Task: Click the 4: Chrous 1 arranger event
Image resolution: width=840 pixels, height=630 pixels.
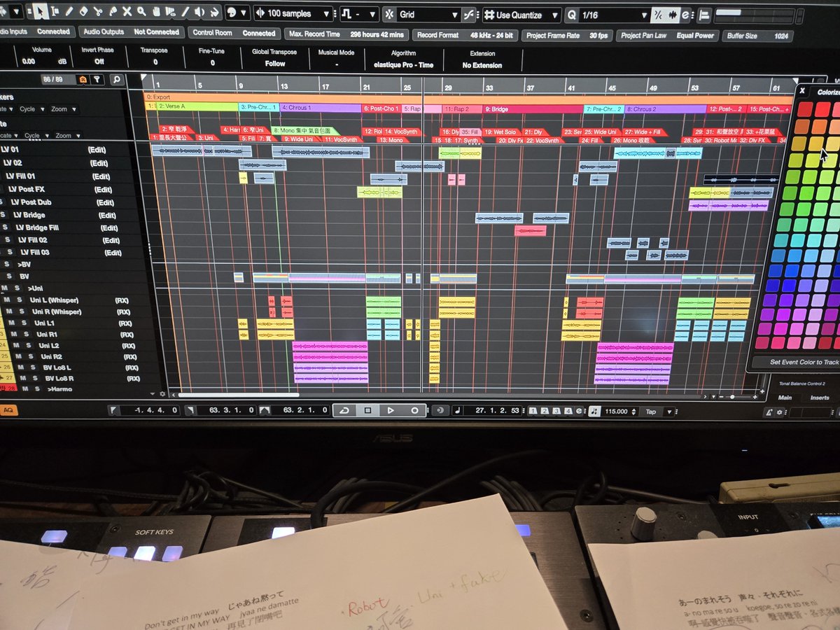Action: 321,108
